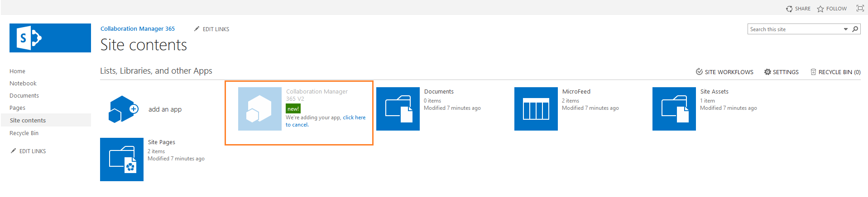Viewport: 868px width, 197px height.
Task: Click the add an app text
Action: click(165, 109)
